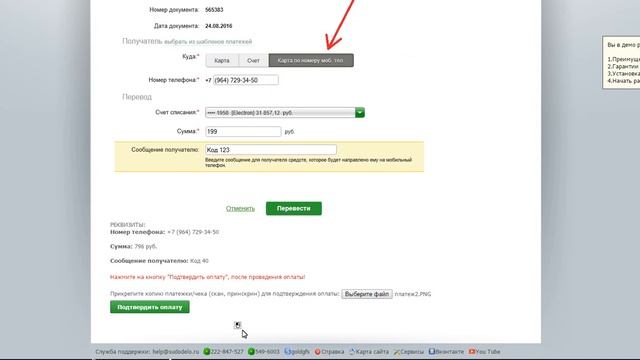
Task: Click the document number '565383'
Action: (214, 10)
